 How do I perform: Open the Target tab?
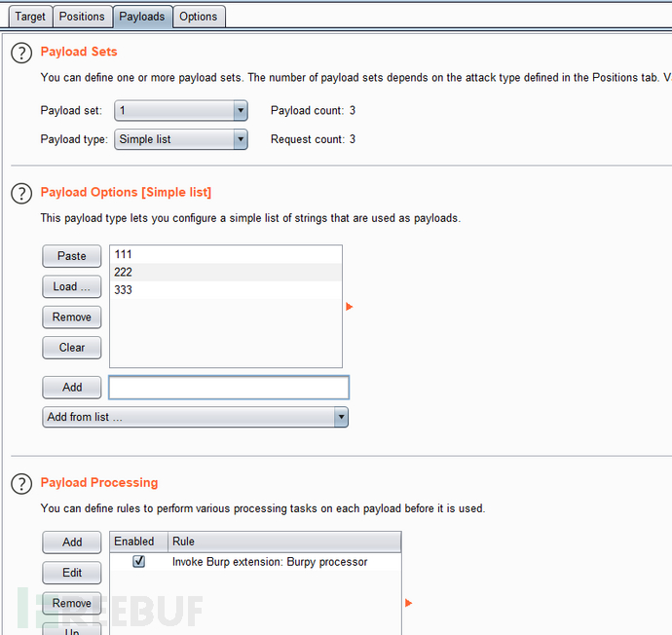point(30,17)
